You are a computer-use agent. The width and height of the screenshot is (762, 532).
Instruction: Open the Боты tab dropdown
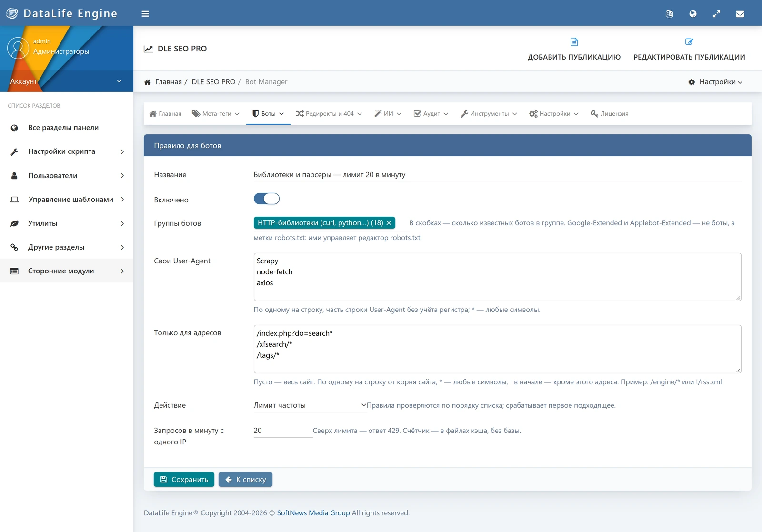tap(268, 114)
